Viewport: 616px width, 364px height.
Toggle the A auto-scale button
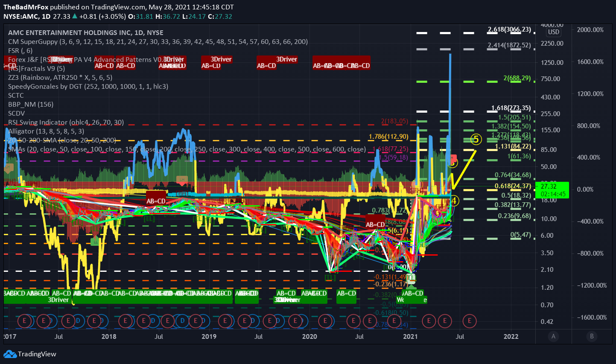(553, 336)
